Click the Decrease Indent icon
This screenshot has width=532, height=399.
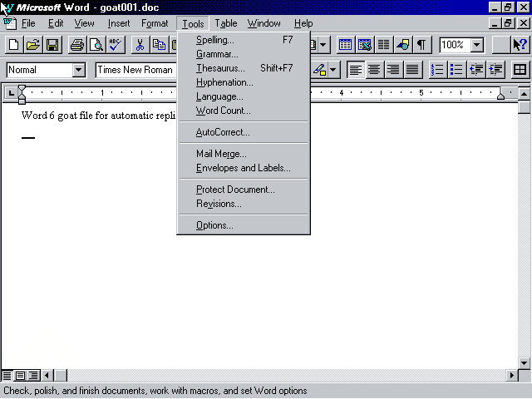[476, 70]
